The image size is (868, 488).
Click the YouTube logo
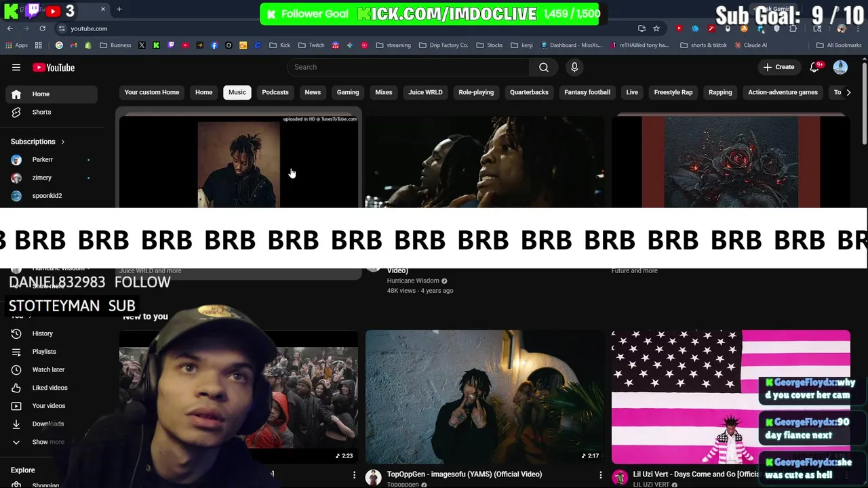click(x=54, y=67)
